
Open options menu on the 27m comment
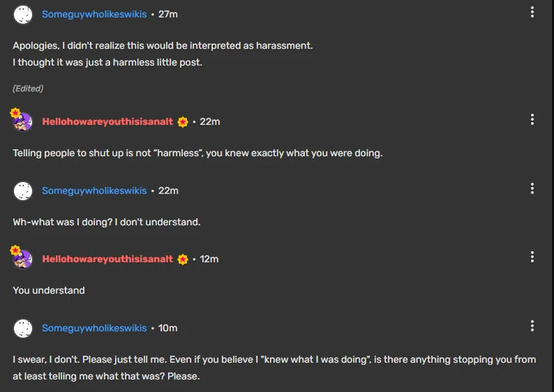tap(532, 12)
